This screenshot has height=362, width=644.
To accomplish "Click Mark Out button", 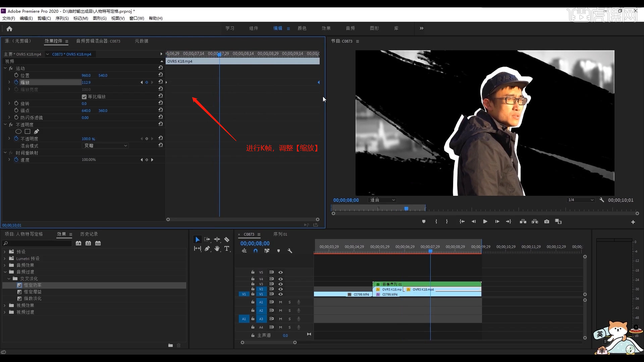I will [x=447, y=222].
